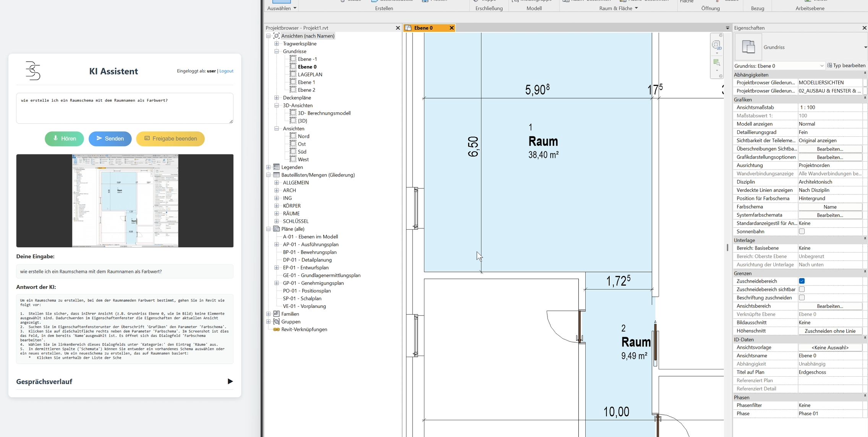
Task: Expand the Tragwerkspläne node
Action: (277, 44)
